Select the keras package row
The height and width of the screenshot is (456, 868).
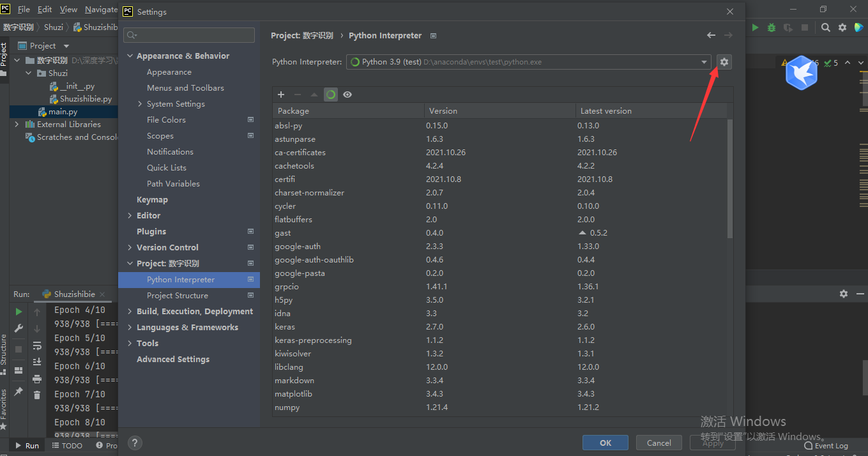pyautogui.click(x=499, y=327)
